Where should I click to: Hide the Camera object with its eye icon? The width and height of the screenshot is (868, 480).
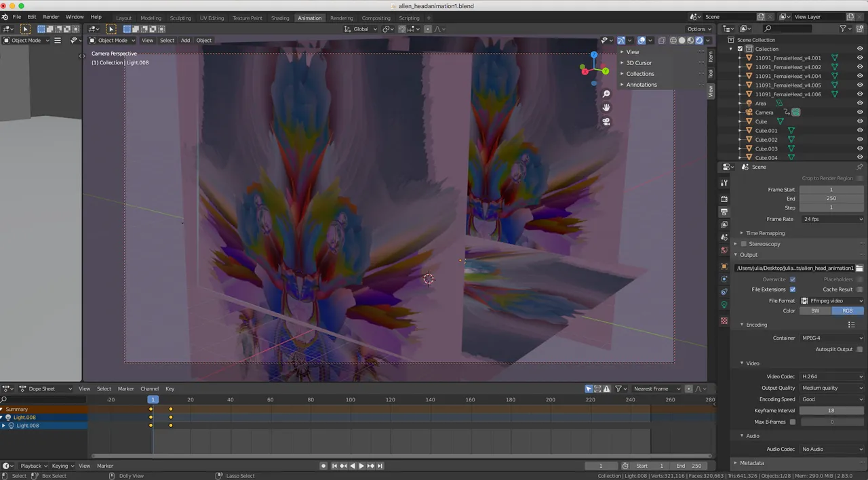[860, 113]
